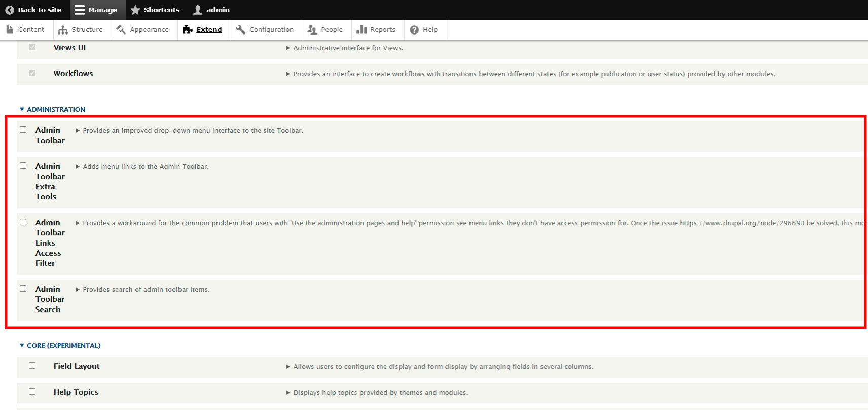Expand the Views UI description details

pyautogui.click(x=345, y=48)
